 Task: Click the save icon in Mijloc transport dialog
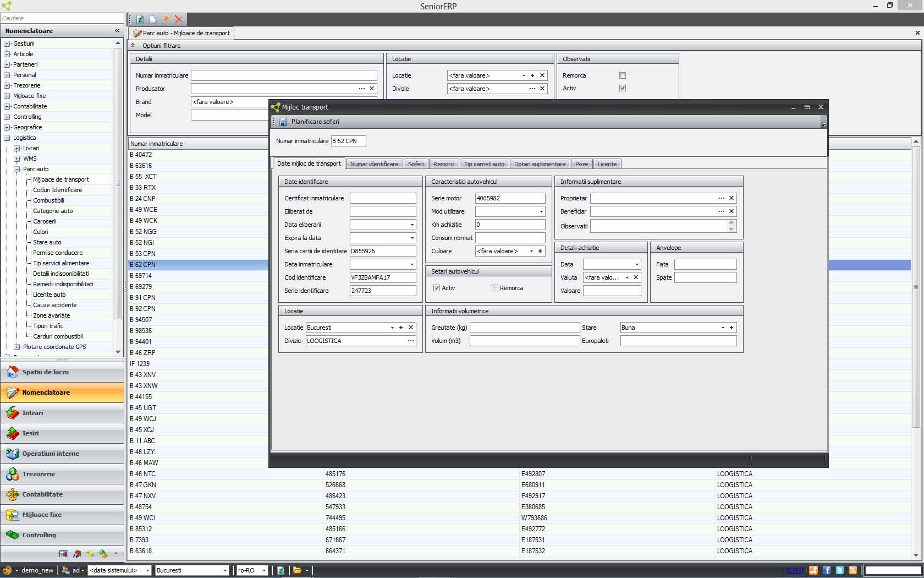(x=283, y=122)
